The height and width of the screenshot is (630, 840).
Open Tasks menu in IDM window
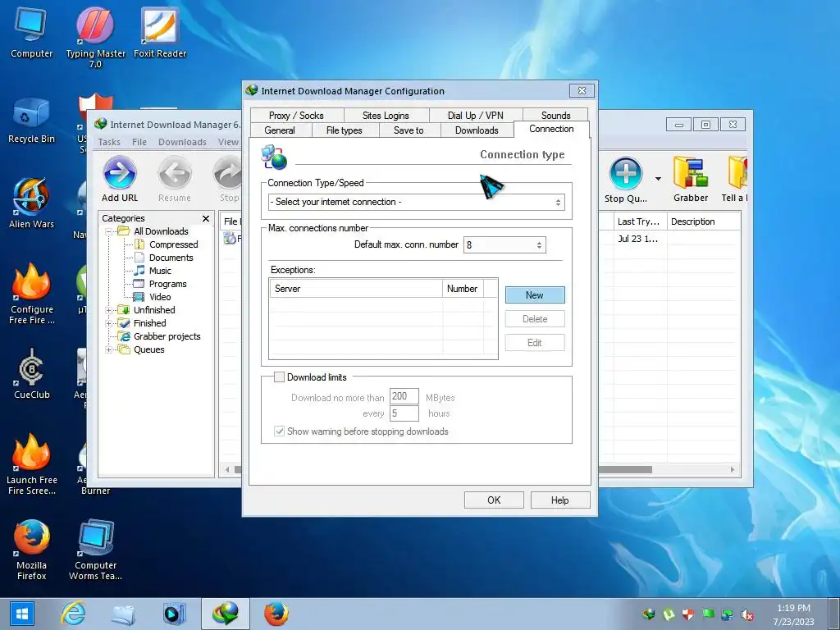[109, 142]
